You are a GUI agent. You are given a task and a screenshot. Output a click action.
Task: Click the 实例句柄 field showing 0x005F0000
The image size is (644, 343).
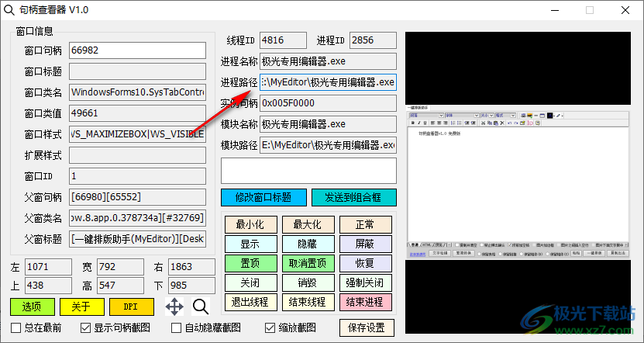pos(328,103)
